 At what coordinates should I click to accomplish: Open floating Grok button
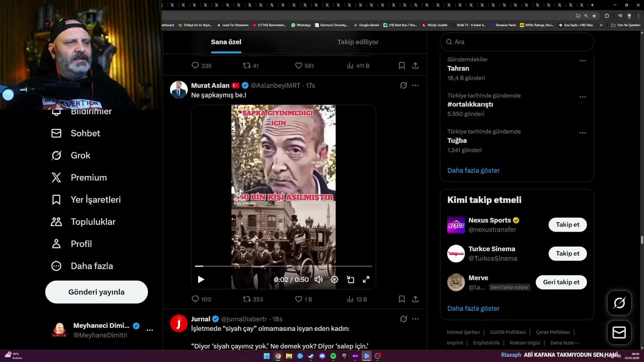click(619, 303)
